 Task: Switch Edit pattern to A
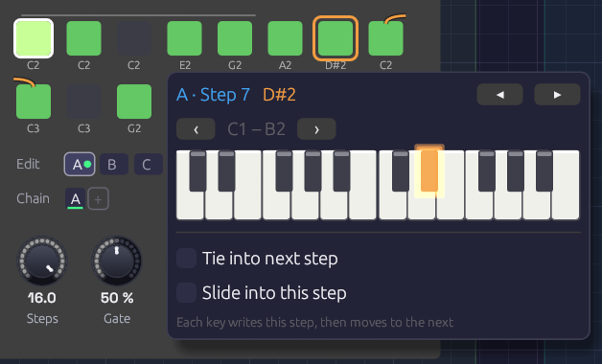80,164
